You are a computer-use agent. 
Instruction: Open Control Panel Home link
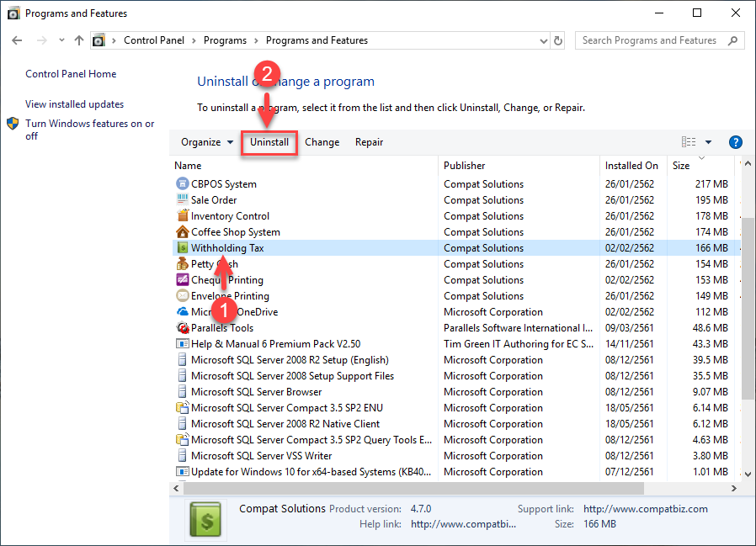[x=71, y=74]
